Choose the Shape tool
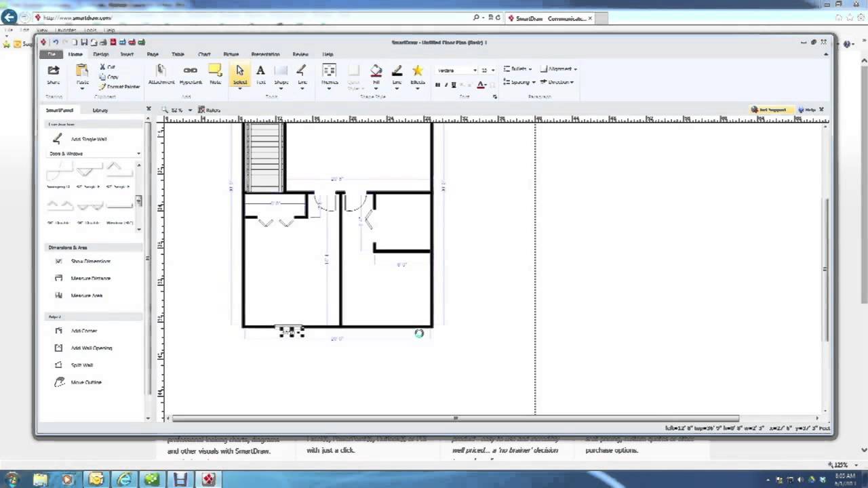Screen dimensions: 868x488 click(x=281, y=71)
